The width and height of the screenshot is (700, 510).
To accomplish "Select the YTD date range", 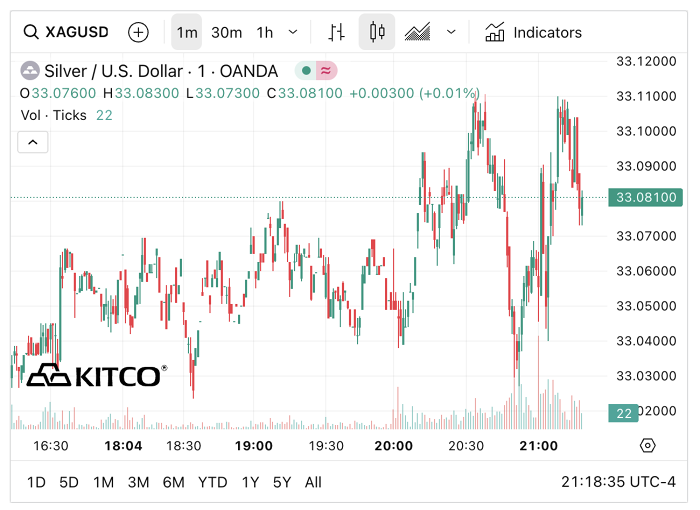I will 212,482.
